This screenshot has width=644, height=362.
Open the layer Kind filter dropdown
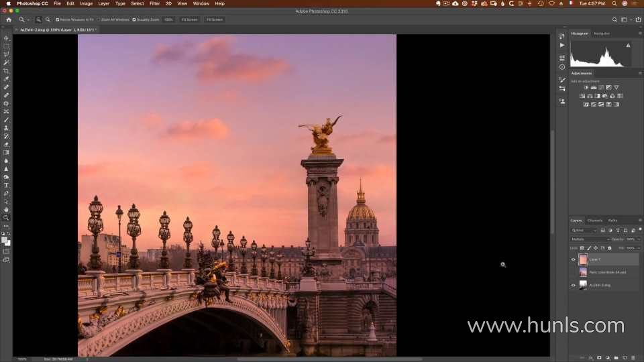pyautogui.click(x=584, y=231)
